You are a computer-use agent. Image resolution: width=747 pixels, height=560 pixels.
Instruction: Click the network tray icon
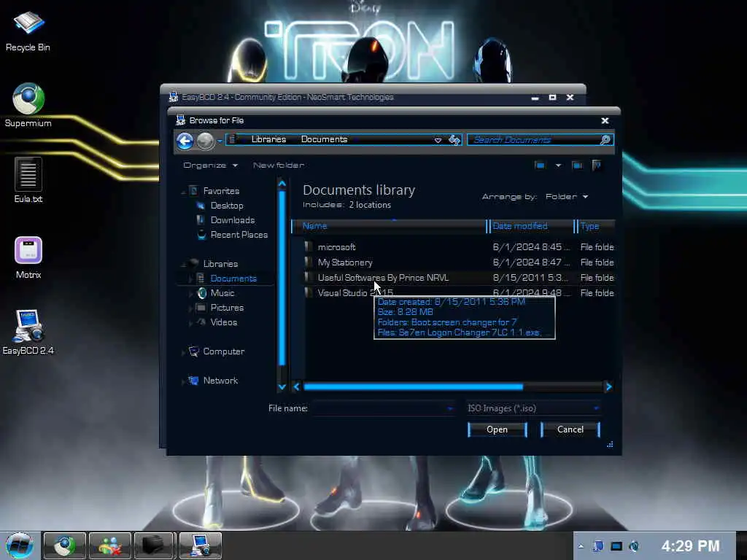[616, 546]
